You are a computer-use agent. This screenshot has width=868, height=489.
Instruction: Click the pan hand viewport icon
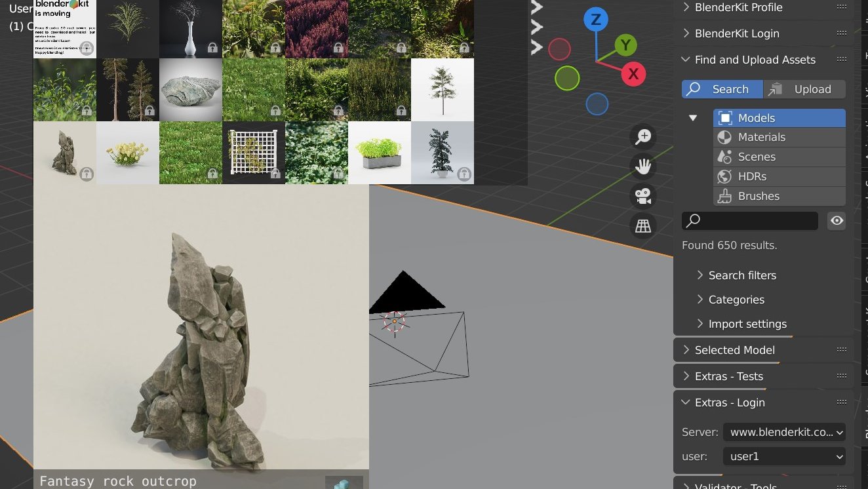click(642, 166)
